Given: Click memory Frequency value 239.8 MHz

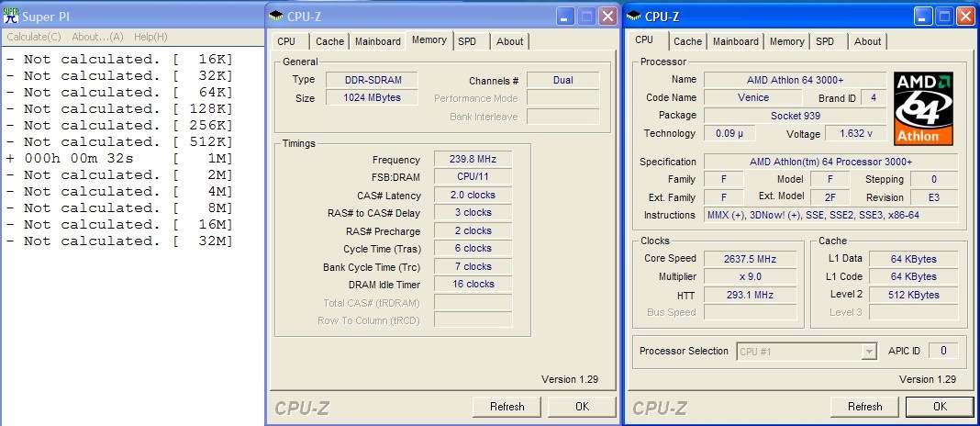Looking at the screenshot, I should pos(473,159).
